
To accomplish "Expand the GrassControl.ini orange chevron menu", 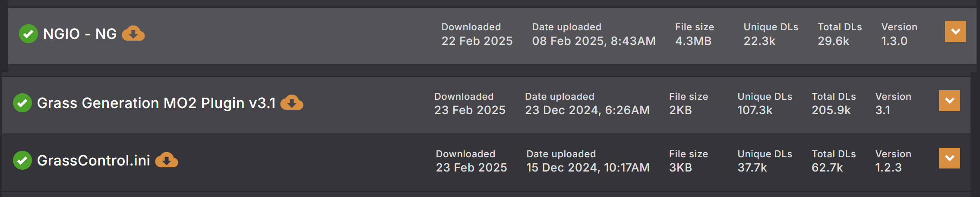I will click(x=949, y=158).
